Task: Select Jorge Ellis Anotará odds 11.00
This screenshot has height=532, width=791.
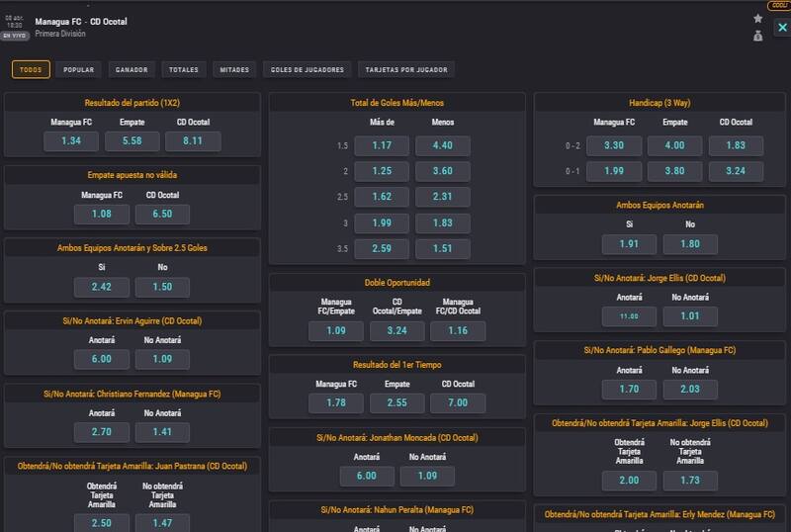Action: (630, 315)
